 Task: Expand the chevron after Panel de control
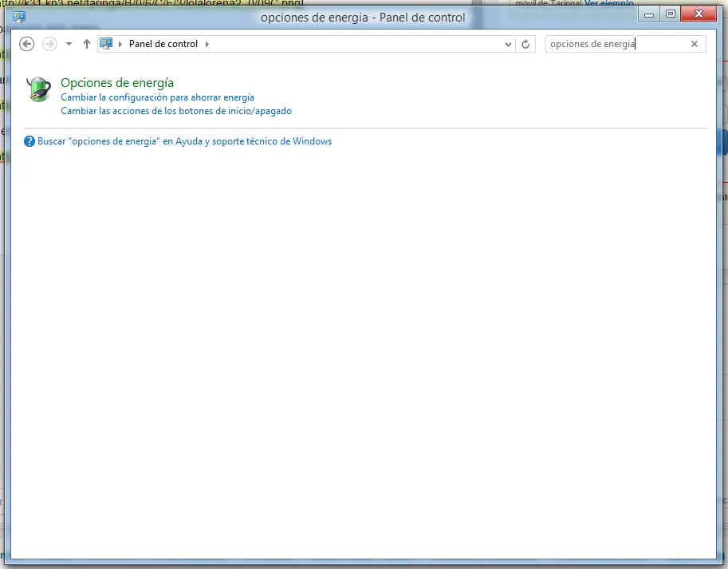tap(207, 44)
